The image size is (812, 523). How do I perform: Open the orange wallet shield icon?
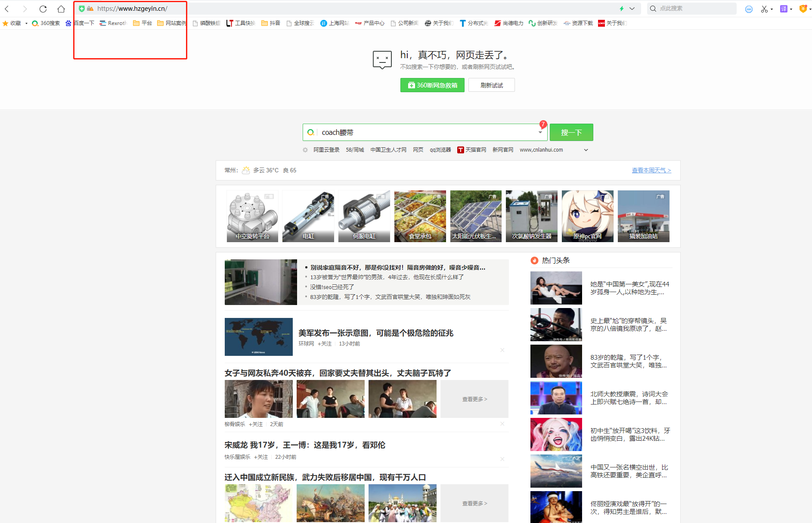pos(803,9)
